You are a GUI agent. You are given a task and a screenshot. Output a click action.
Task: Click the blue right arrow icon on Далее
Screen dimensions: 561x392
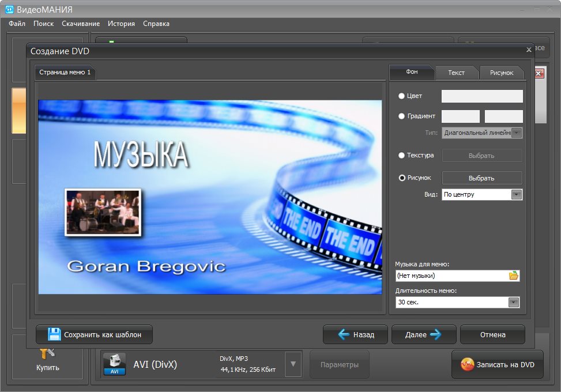point(436,334)
